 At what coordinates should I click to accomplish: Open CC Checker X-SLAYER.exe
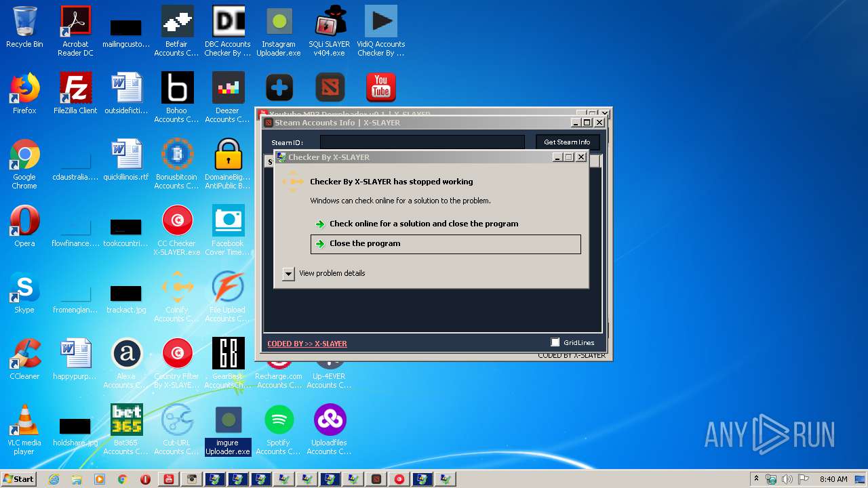[x=177, y=230]
